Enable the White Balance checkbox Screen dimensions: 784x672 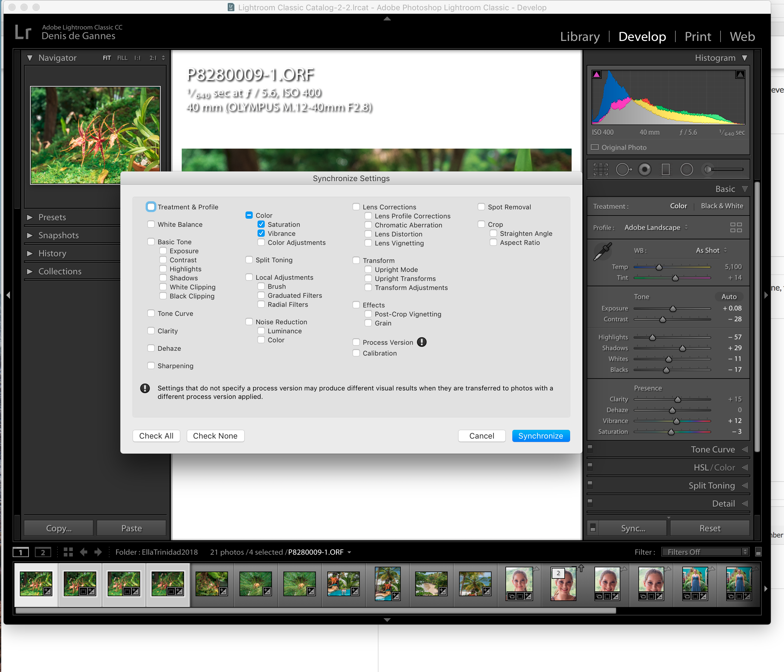[151, 224]
